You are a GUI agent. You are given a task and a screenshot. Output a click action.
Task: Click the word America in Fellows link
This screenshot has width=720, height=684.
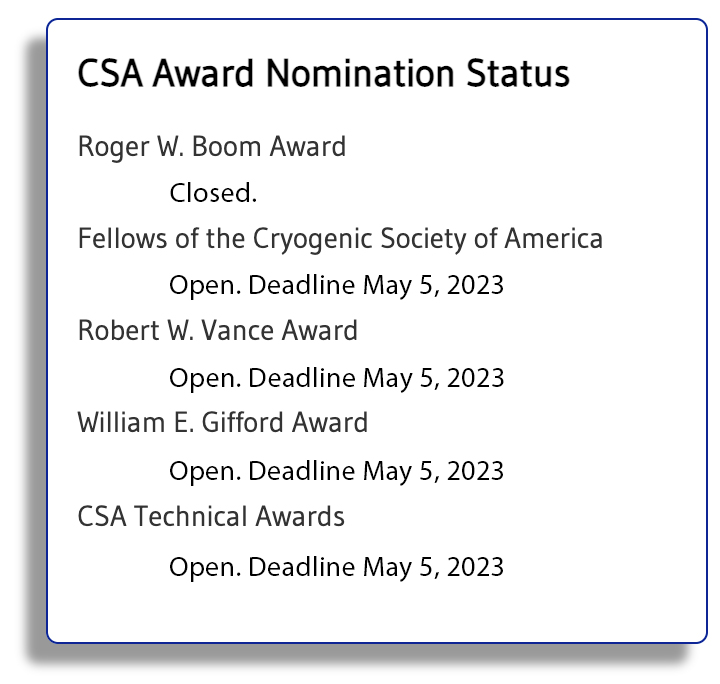(x=554, y=239)
